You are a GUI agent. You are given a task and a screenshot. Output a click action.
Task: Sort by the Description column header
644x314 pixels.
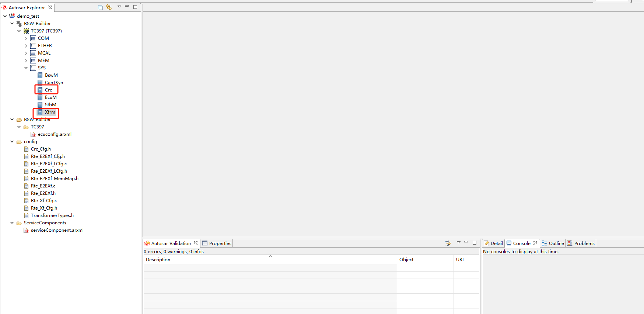158,260
